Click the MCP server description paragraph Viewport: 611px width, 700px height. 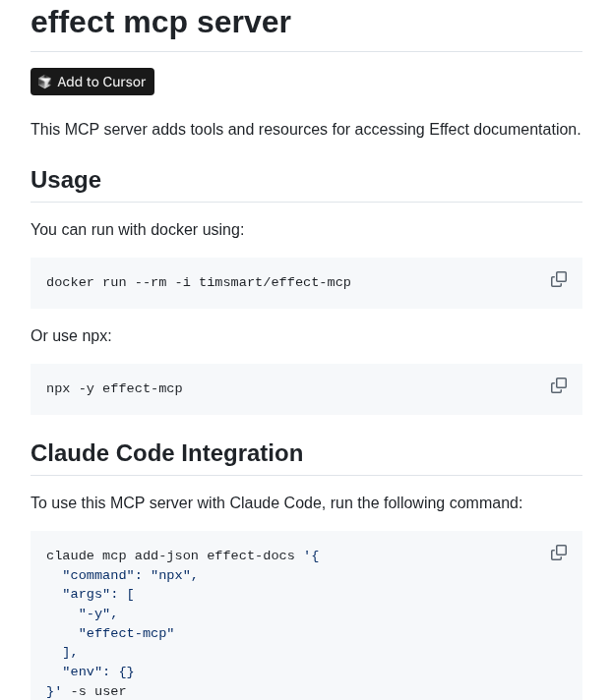click(306, 130)
